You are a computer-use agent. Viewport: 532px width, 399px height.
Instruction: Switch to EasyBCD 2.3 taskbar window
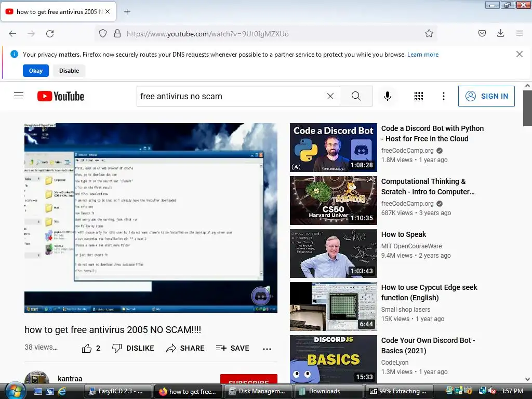coord(117,391)
